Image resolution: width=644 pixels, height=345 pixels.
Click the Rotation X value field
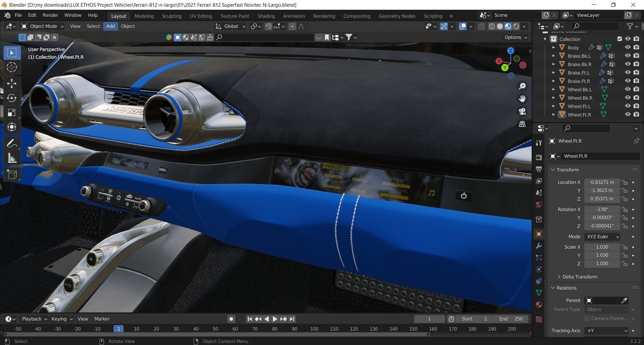point(602,209)
